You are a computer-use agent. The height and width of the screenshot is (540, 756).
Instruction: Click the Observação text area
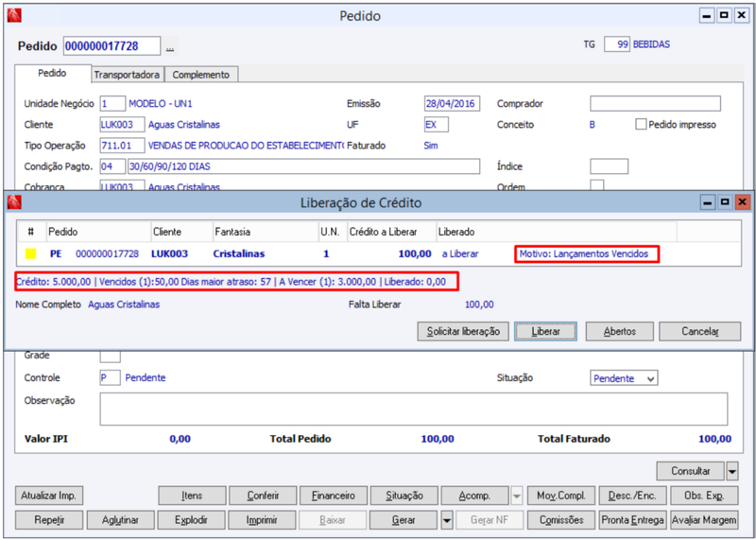click(x=414, y=409)
